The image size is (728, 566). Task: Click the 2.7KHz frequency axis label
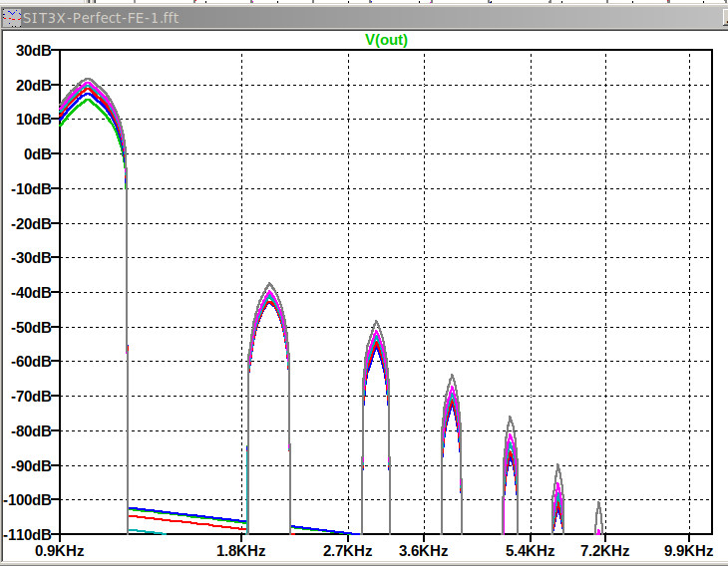click(x=348, y=551)
